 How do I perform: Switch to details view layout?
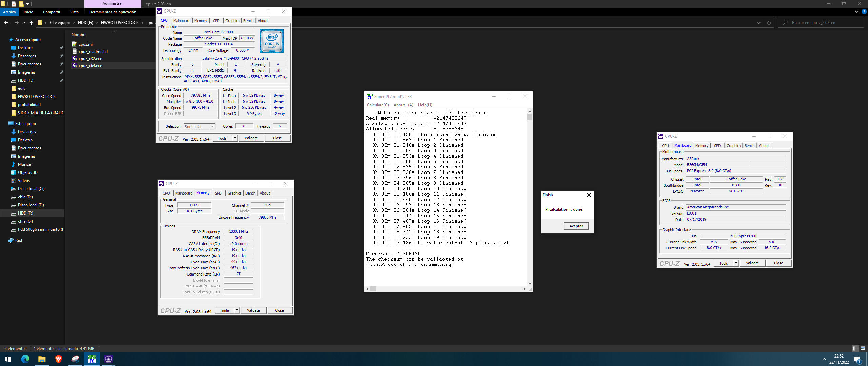click(855, 348)
